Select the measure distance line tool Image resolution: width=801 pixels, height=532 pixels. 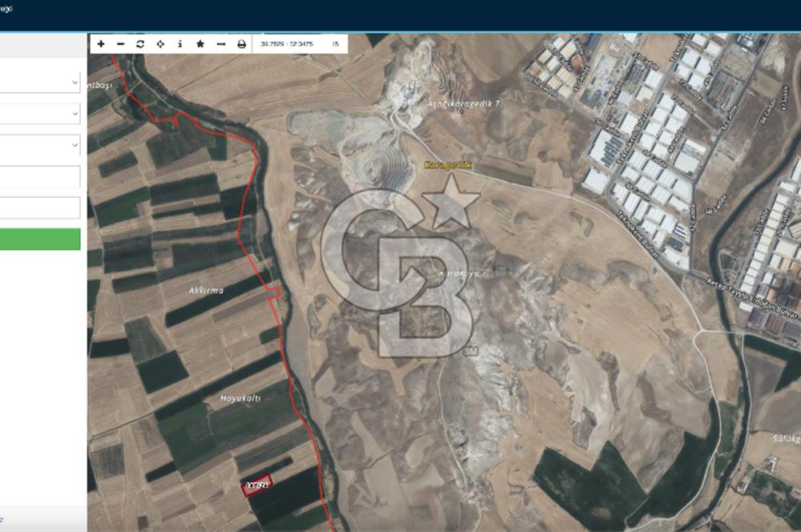tap(220, 44)
